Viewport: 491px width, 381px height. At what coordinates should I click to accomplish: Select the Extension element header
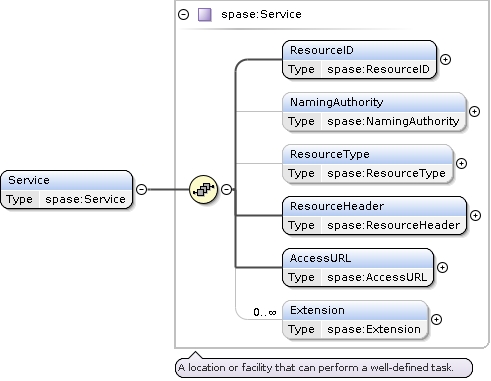point(355,310)
